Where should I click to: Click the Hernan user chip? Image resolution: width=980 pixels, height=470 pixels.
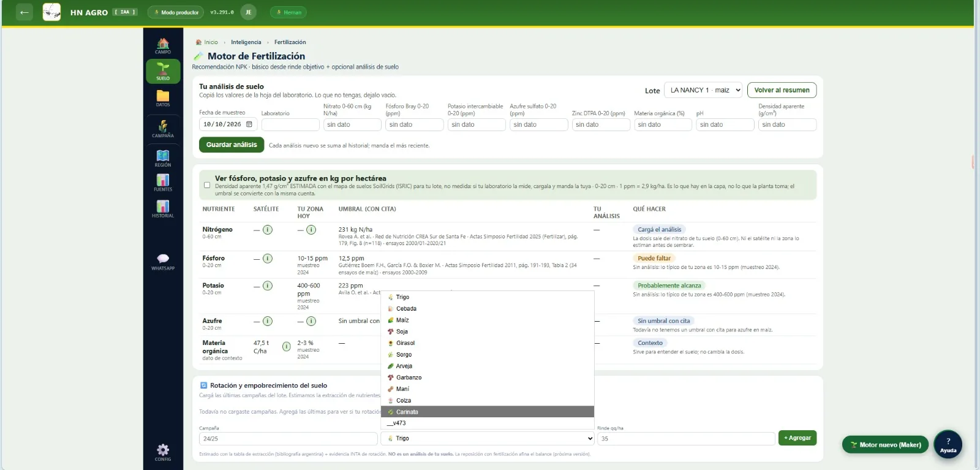click(x=288, y=12)
